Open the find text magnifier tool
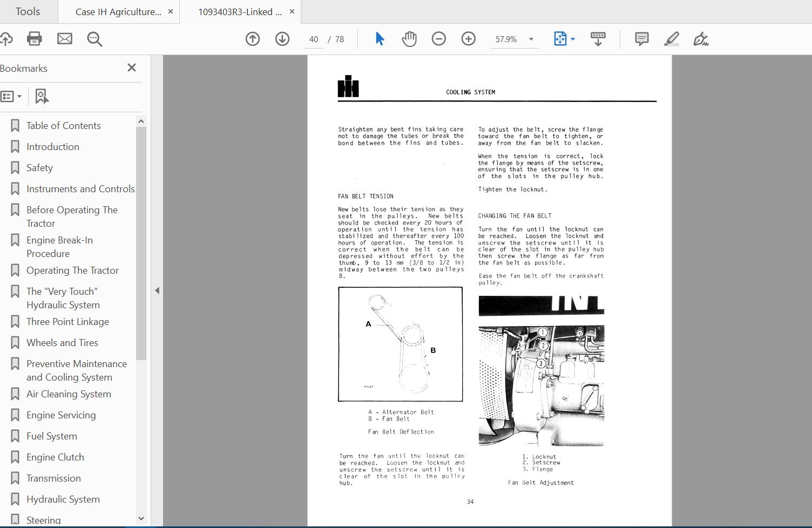 (x=94, y=39)
